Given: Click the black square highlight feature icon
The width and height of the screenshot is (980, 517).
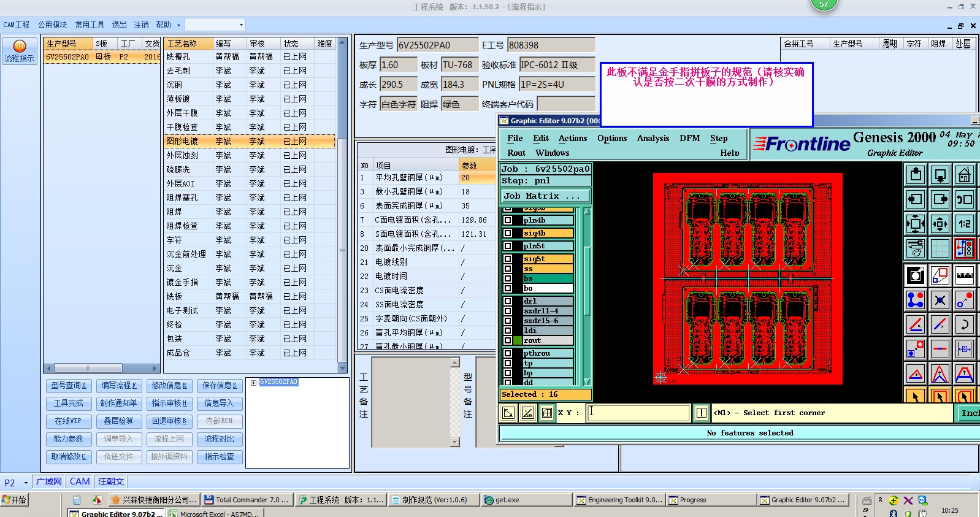Looking at the screenshot, I should pos(916,275).
